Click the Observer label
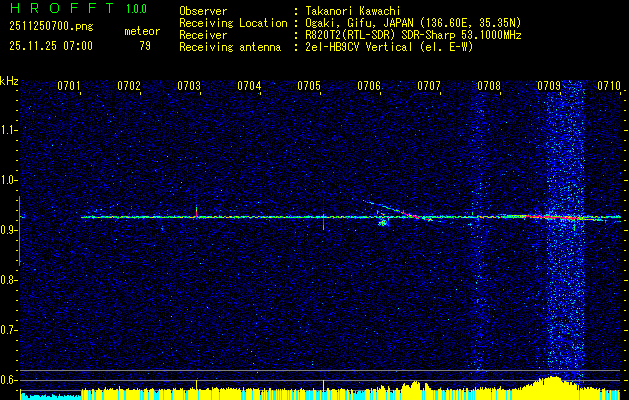The height and width of the screenshot is (400, 629). point(203,11)
